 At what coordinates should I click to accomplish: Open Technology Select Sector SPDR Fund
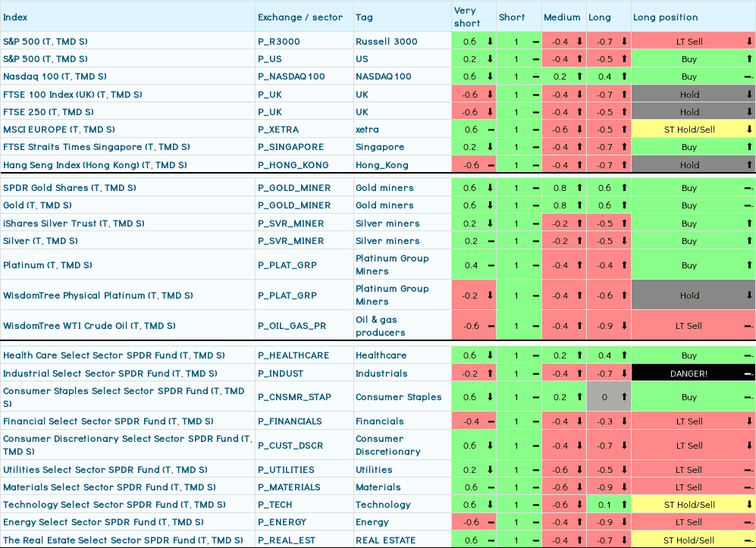114,505
